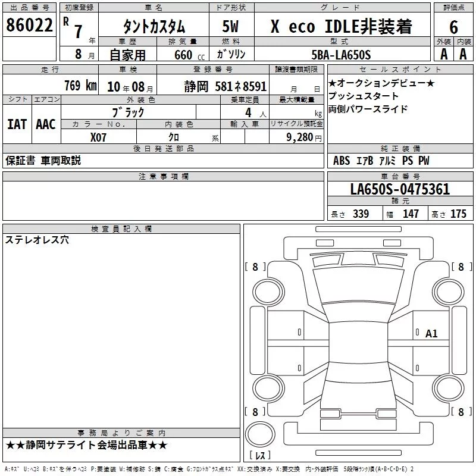Select the later-shipped parts 保証書 車両取説
This screenshot has height=476, width=476.
point(43,161)
